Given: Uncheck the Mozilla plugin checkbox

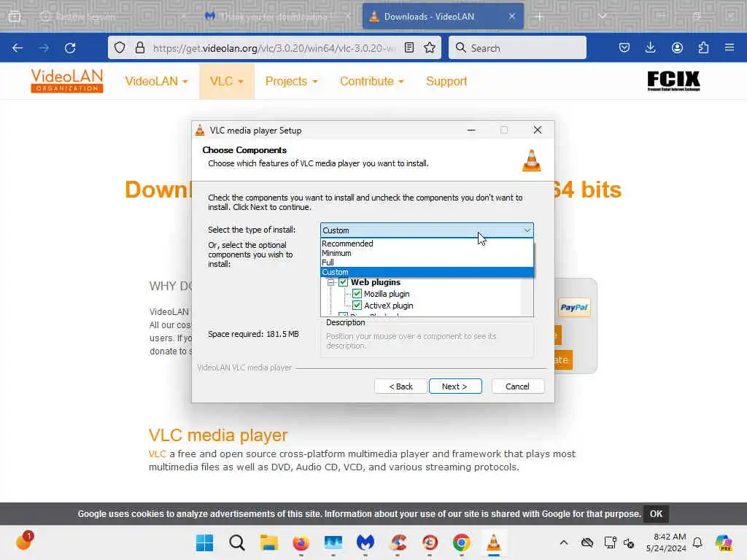Looking at the screenshot, I should click(x=357, y=294).
